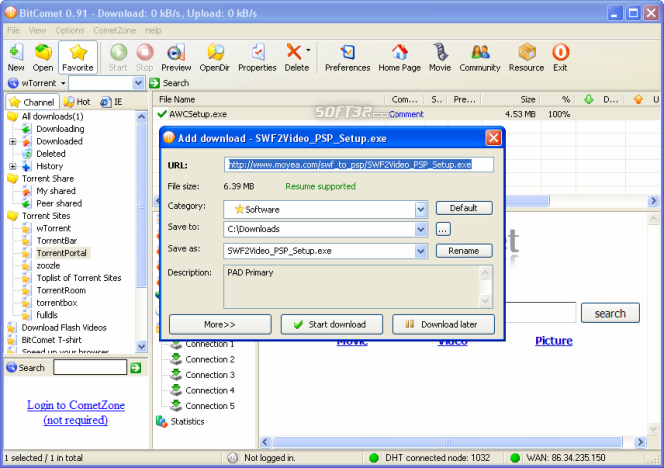Close the Add download dialog
This screenshot has height=468, width=664.
pos(493,138)
